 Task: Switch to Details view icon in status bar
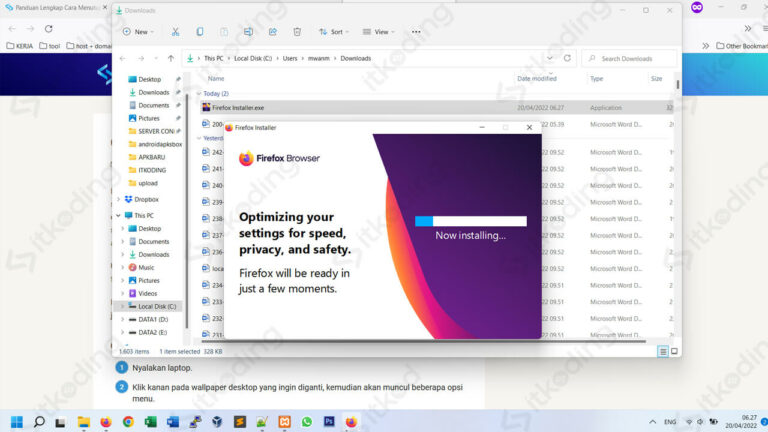coord(663,352)
